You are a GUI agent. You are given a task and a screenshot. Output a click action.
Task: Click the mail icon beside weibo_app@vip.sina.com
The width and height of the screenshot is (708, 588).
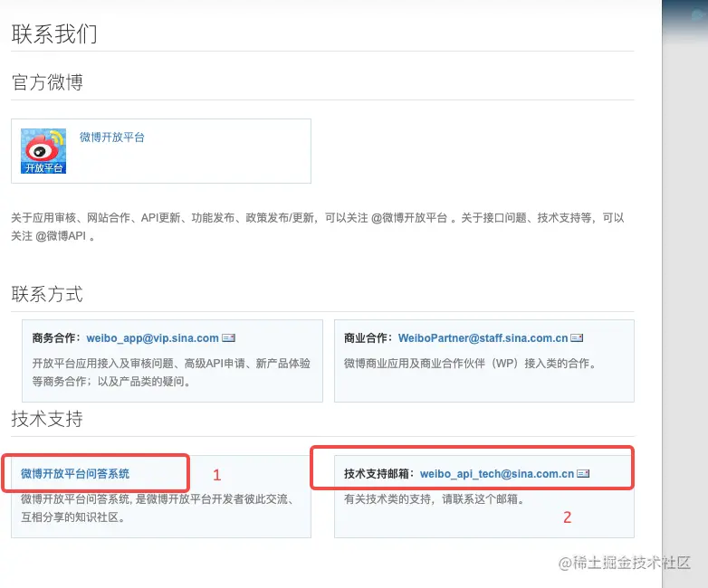228,338
